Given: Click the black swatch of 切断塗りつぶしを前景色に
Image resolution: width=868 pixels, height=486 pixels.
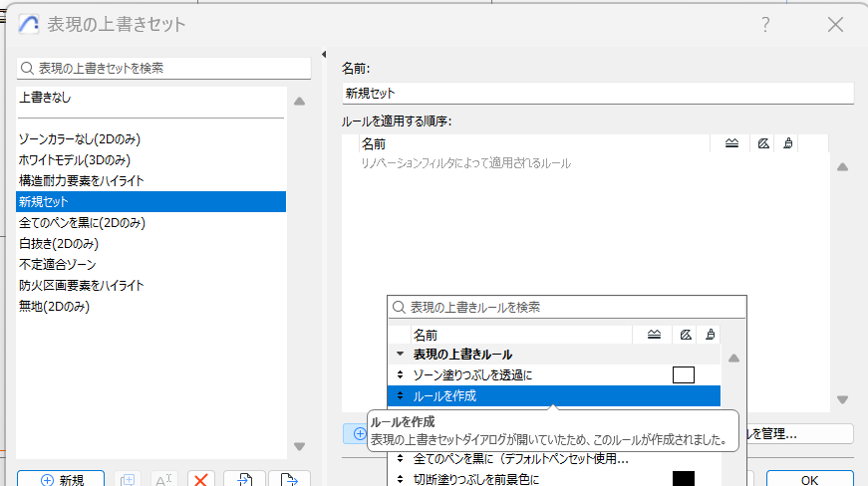Looking at the screenshot, I should point(683,479).
